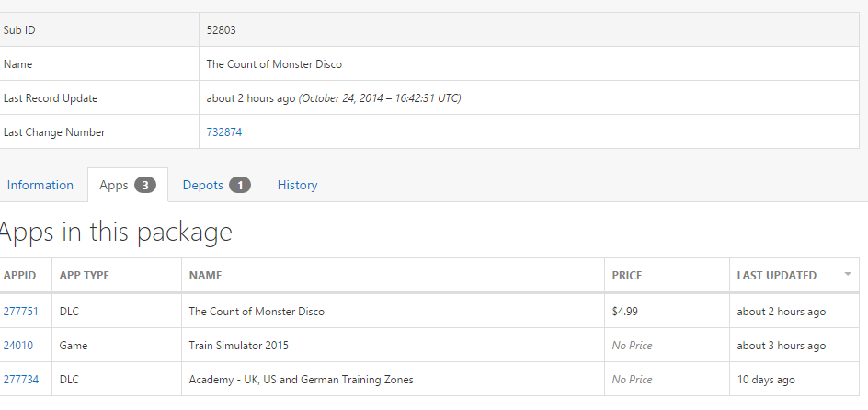Sort table by Price column
Screen dimensions: 868x410
pos(627,275)
